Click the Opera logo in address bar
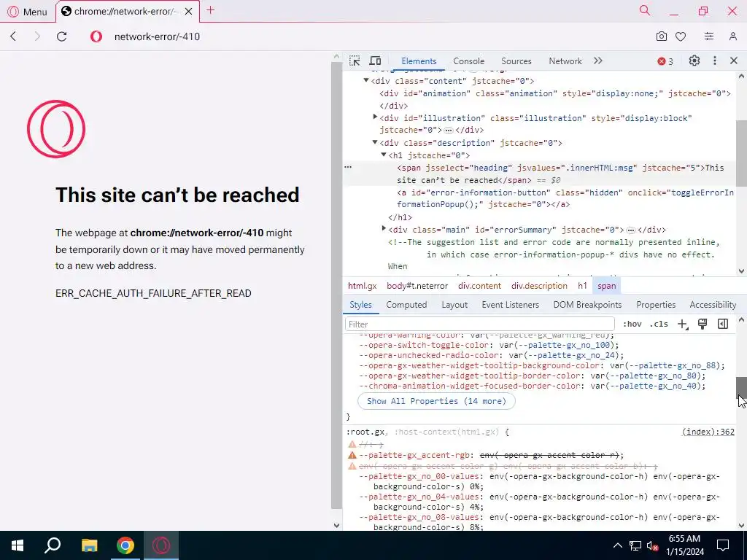Viewport: 747px width, 560px height. click(x=96, y=36)
